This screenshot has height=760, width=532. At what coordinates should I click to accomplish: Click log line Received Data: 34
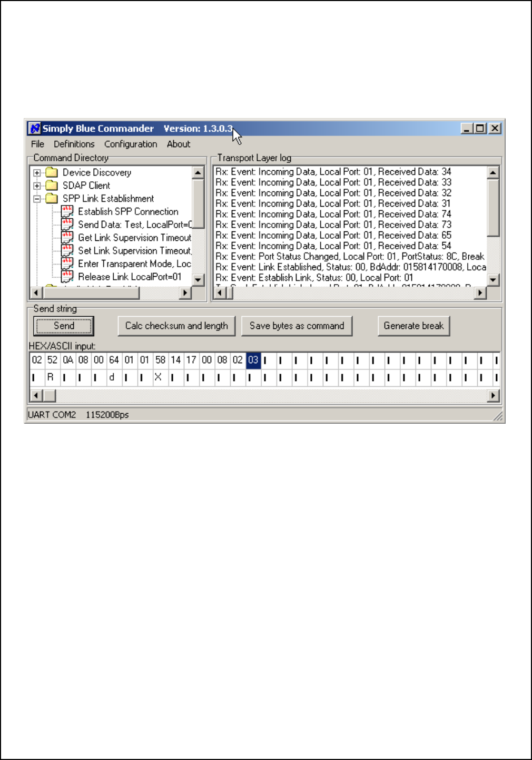click(333, 172)
